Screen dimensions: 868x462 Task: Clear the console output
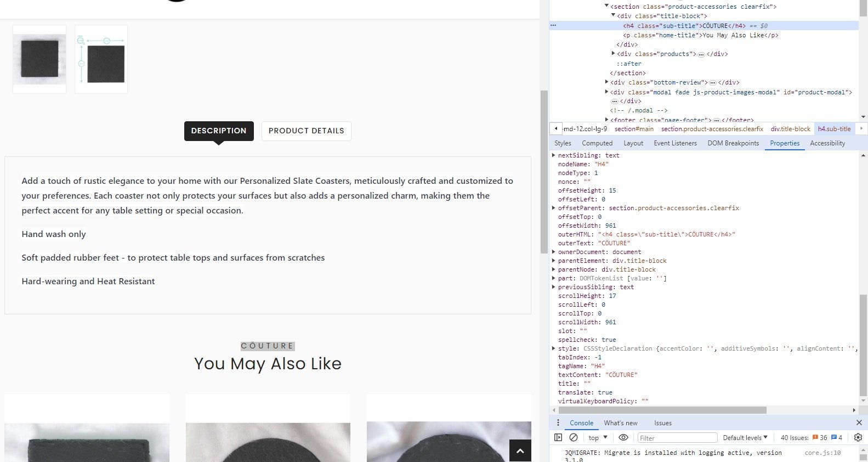pyautogui.click(x=574, y=437)
